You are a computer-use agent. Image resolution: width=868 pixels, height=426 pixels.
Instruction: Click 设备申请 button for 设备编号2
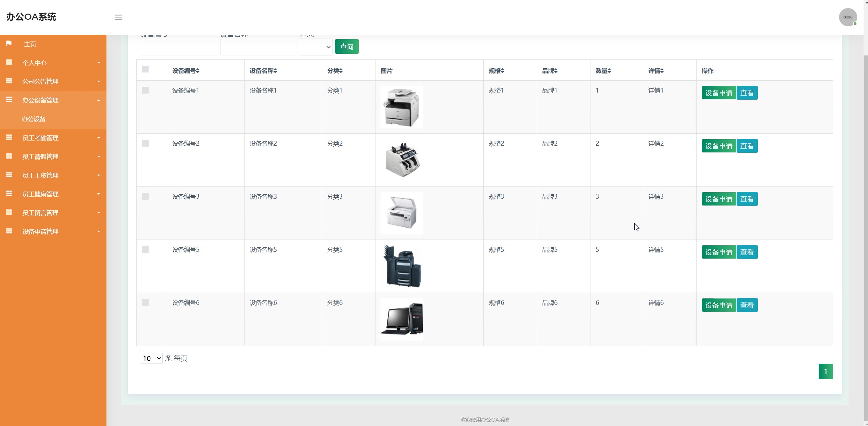pyautogui.click(x=719, y=146)
